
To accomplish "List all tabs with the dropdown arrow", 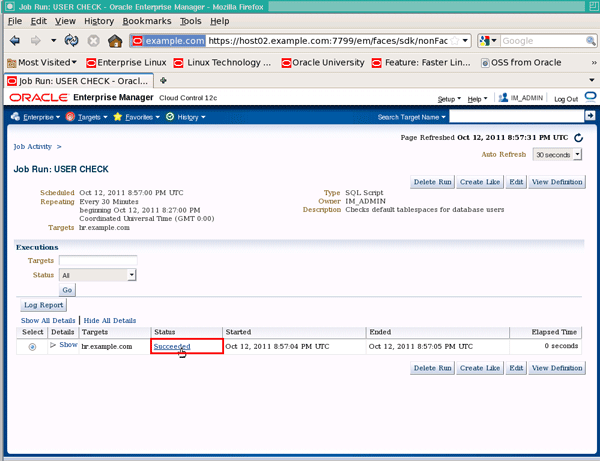I will click(592, 80).
